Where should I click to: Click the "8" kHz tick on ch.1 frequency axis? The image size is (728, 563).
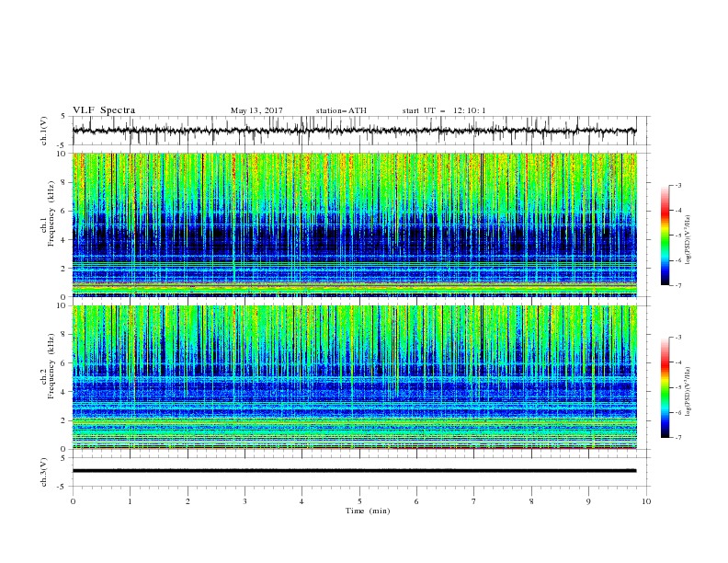64,182
